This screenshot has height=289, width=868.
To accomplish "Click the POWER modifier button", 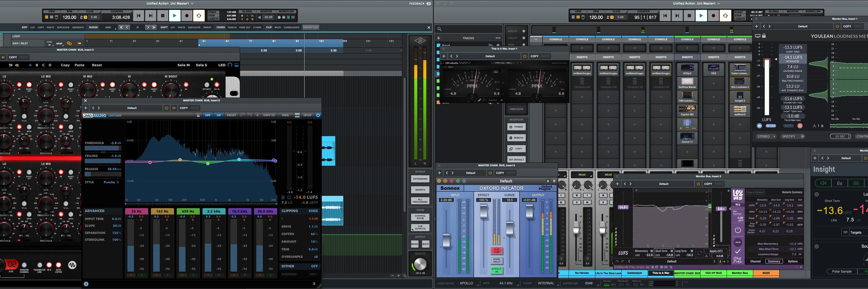I will 516,127.
